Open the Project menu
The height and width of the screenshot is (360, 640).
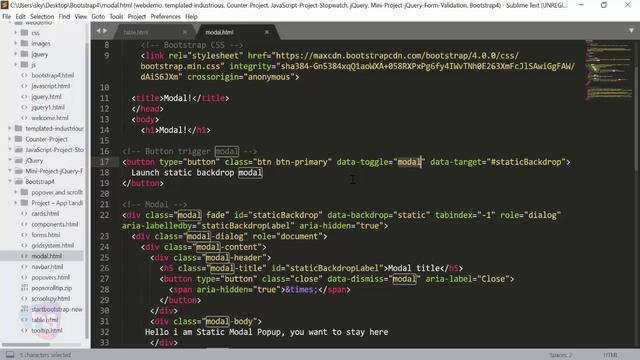pyautogui.click(x=137, y=17)
